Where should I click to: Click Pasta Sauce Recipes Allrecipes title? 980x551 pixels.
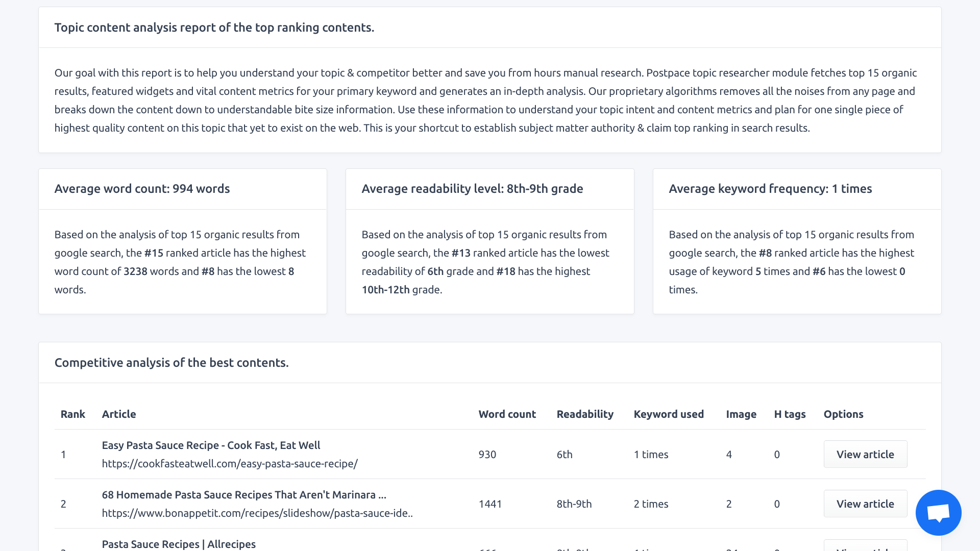pyautogui.click(x=179, y=544)
